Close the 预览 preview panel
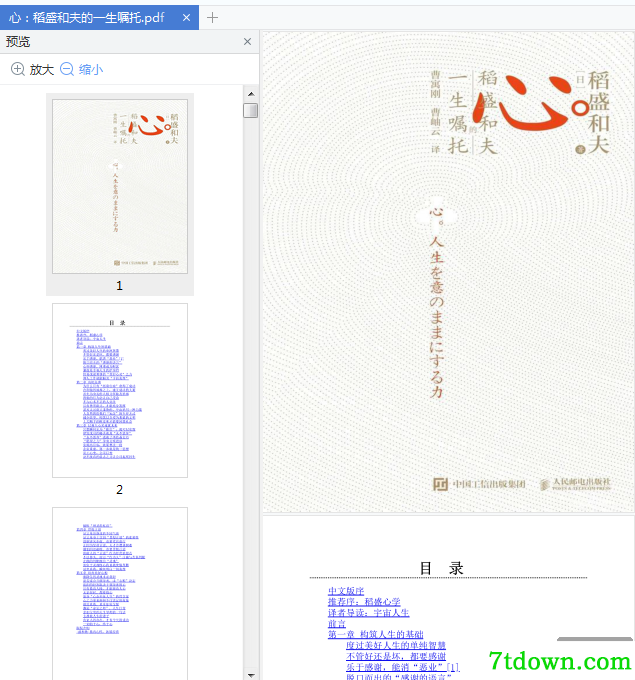Viewport: 635px width, 680px height. coord(247,42)
